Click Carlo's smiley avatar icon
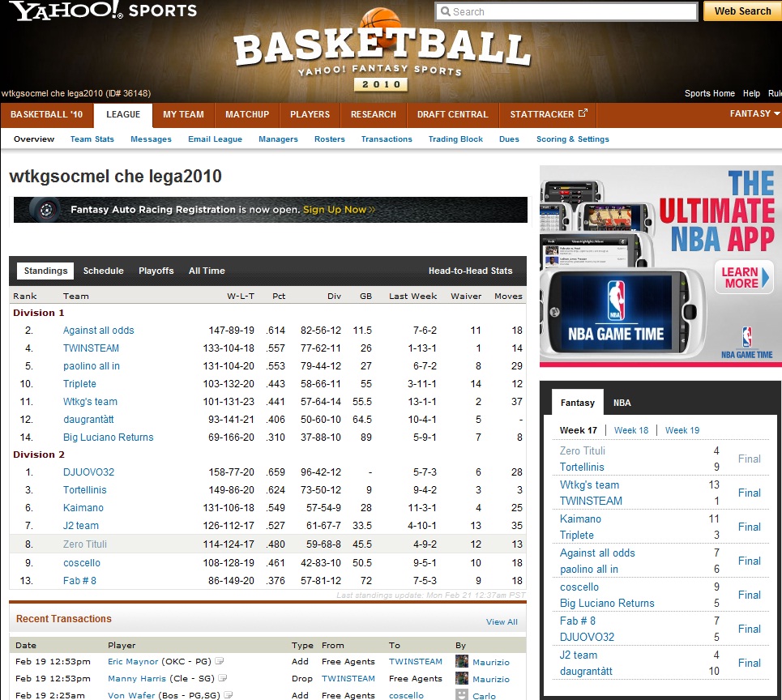The height and width of the screenshot is (700, 782). click(462, 695)
